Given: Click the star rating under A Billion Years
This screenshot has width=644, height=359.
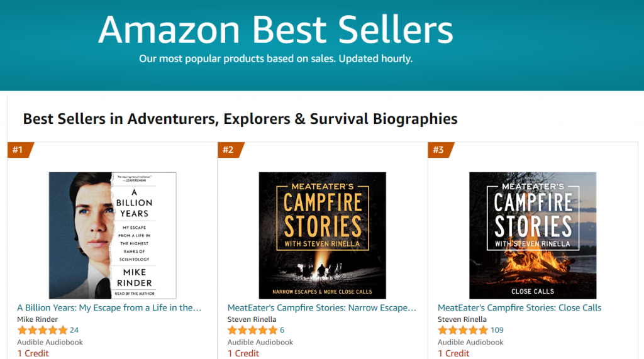Looking at the screenshot, I should 42,330.
